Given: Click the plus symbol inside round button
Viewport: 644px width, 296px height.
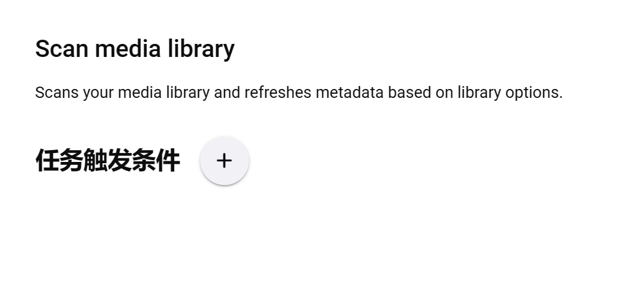Looking at the screenshot, I should [x=224, y=161].
